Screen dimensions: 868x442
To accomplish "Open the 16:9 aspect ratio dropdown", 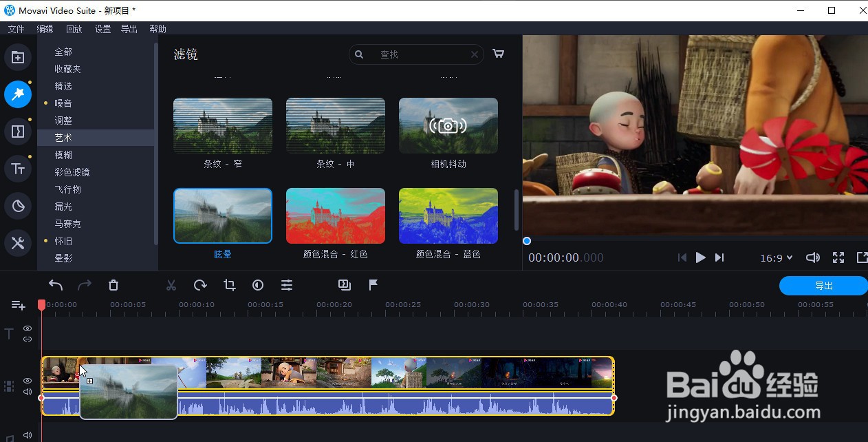I will coord(776,257).
